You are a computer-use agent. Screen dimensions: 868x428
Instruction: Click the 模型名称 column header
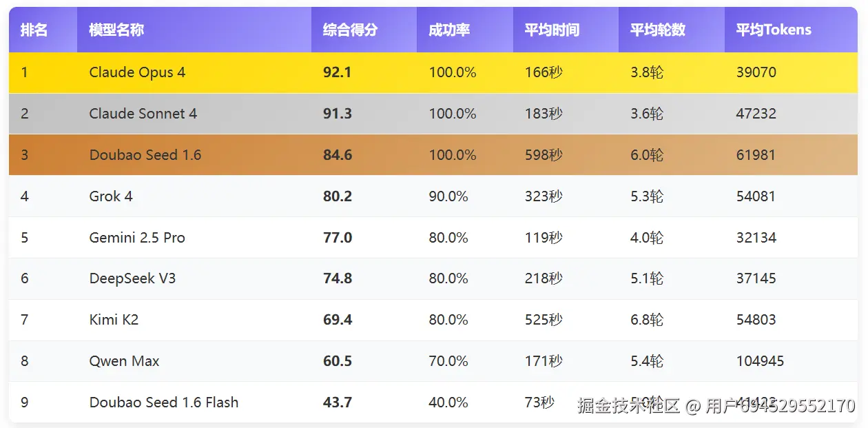pyautogui.click(x=116, y=30)
